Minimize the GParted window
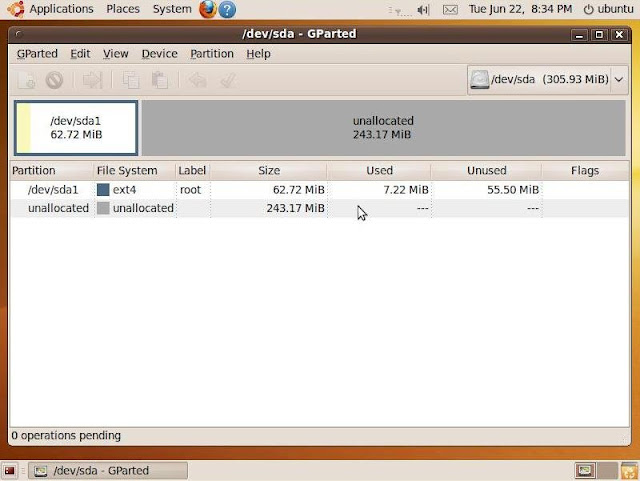The height and width of the screenshot is (481, 640). click(x=579, y=35)
